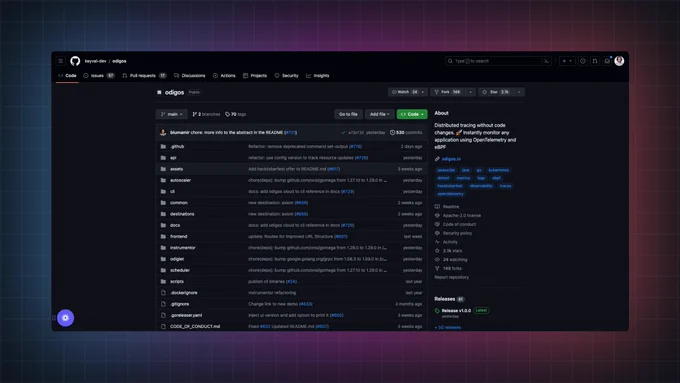Click the commit status checkmark icon

tap(343, 133)
